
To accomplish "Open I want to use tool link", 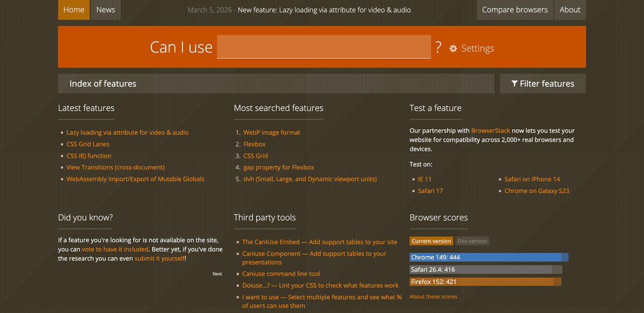I will [322, 301].
